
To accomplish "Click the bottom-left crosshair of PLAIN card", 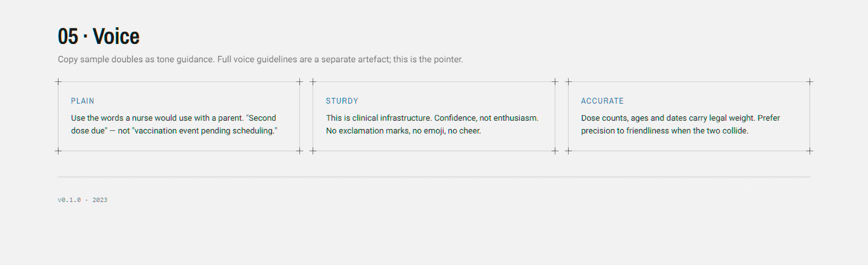I will pos(58,151).
